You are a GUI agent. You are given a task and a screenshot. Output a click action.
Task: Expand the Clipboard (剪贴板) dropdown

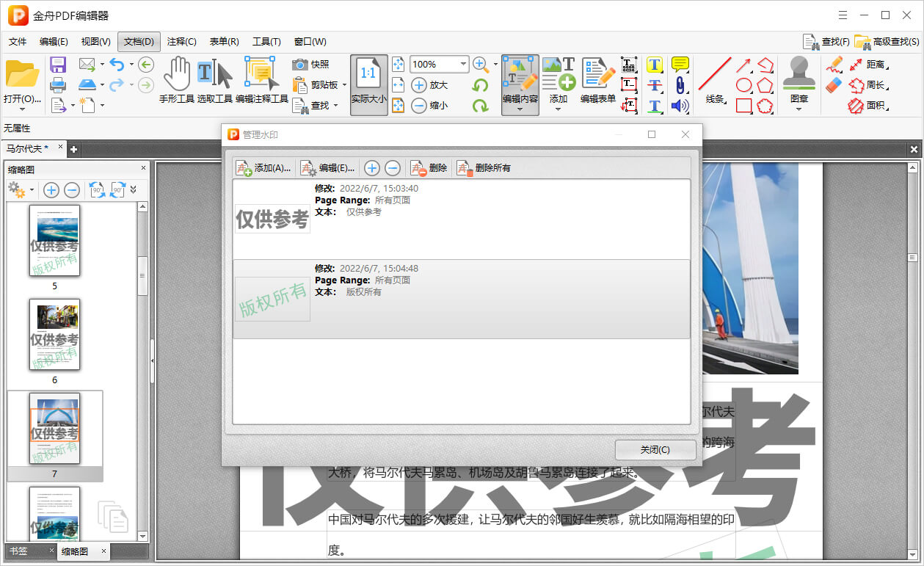click(344, 85)
